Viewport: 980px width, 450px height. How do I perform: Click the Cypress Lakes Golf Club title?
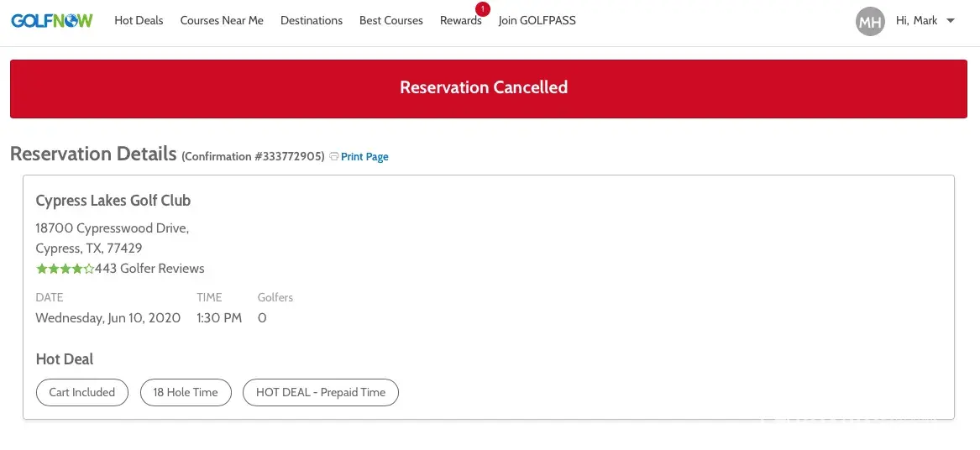113,201
